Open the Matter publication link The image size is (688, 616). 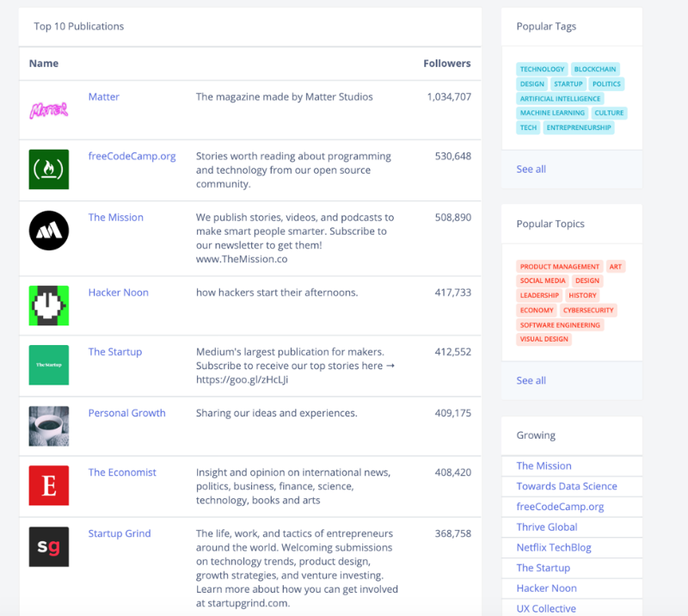pos(104,97)
